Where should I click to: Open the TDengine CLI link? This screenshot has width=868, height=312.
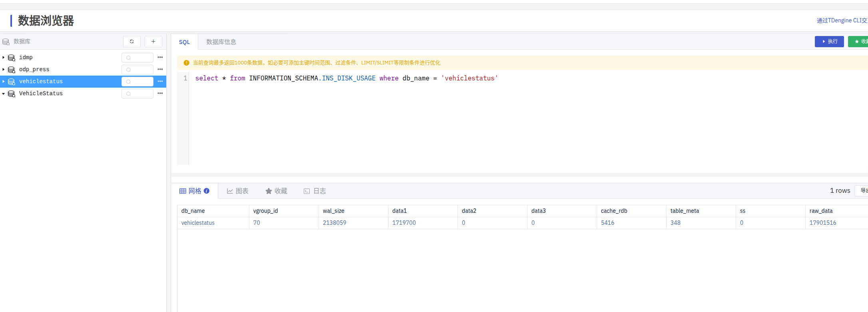pyautogui.click(x=842, y=20)
